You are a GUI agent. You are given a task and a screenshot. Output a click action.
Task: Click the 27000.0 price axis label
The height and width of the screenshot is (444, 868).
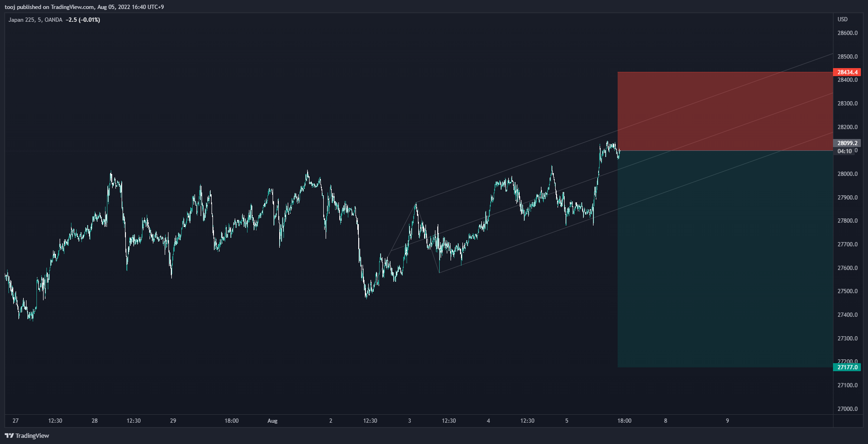coord(847,409)
